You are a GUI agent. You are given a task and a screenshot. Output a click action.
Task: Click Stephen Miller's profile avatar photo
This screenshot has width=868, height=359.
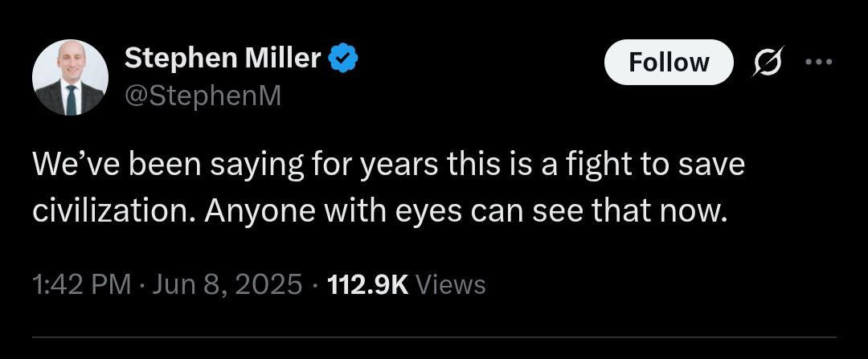pyautogui.click(x=70, y=77)
